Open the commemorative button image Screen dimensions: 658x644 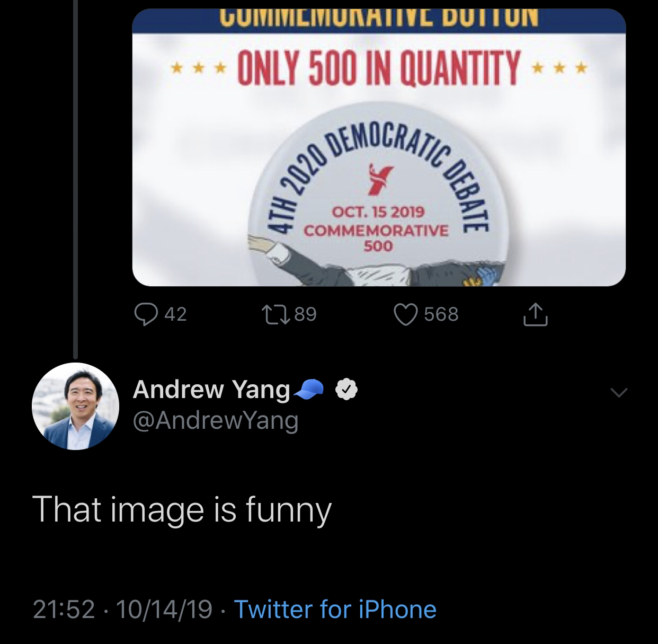(x=379, y=147)
